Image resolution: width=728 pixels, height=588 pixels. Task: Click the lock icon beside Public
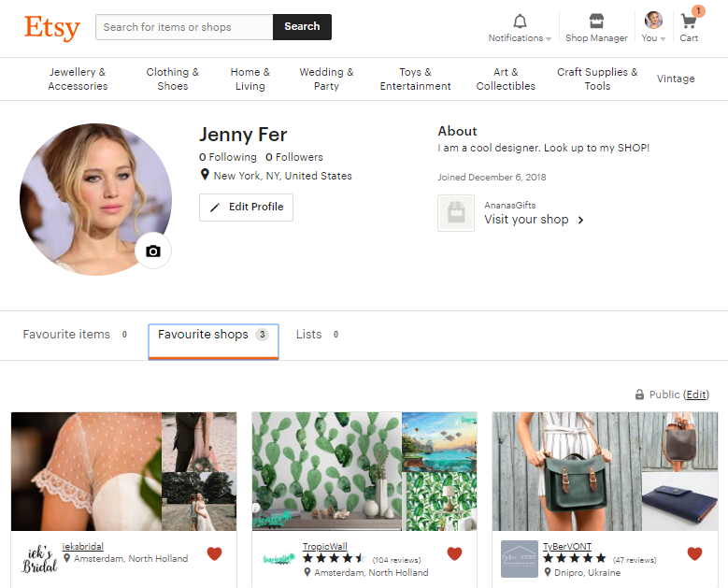coord(639,394)
